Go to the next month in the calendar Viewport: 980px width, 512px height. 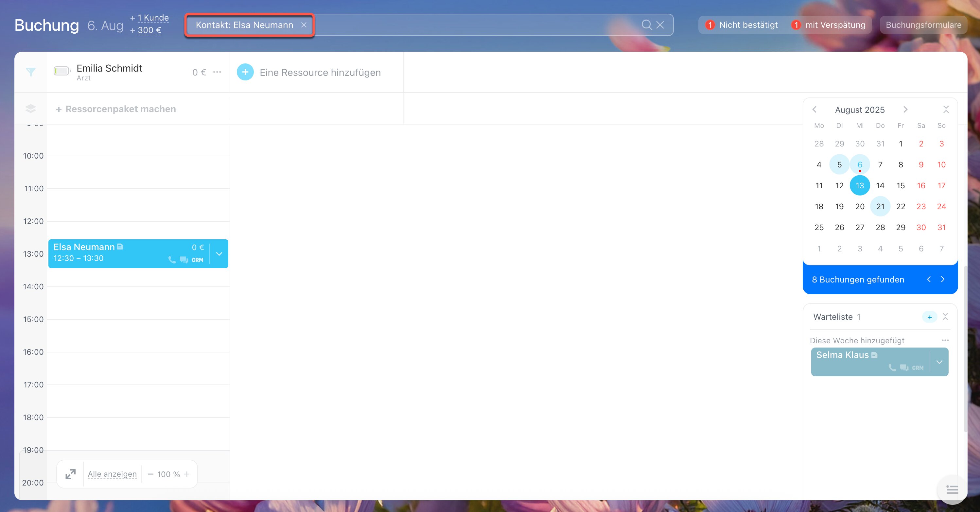(x=905, y=110)
